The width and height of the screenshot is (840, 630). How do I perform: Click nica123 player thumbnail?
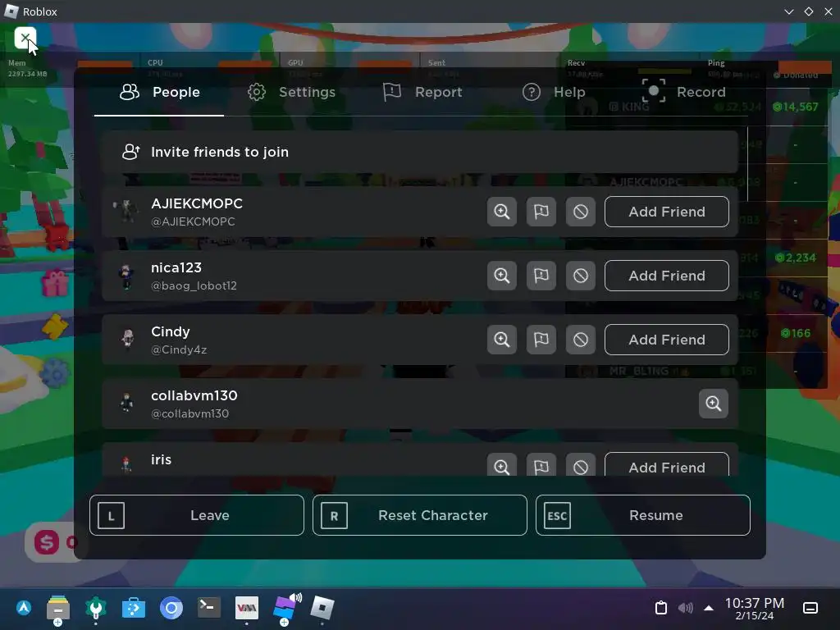point(126,276)
